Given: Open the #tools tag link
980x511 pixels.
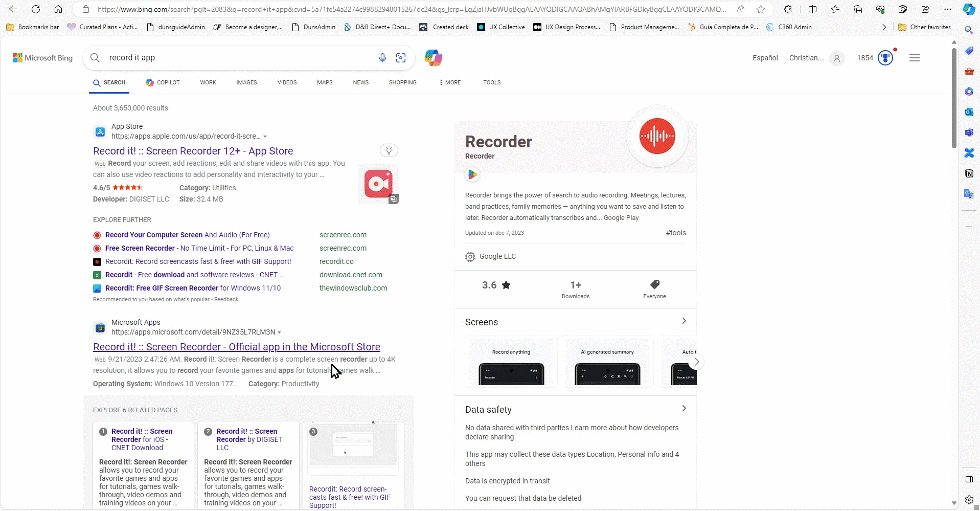Looking at the screenshot, I should (676, 233).
